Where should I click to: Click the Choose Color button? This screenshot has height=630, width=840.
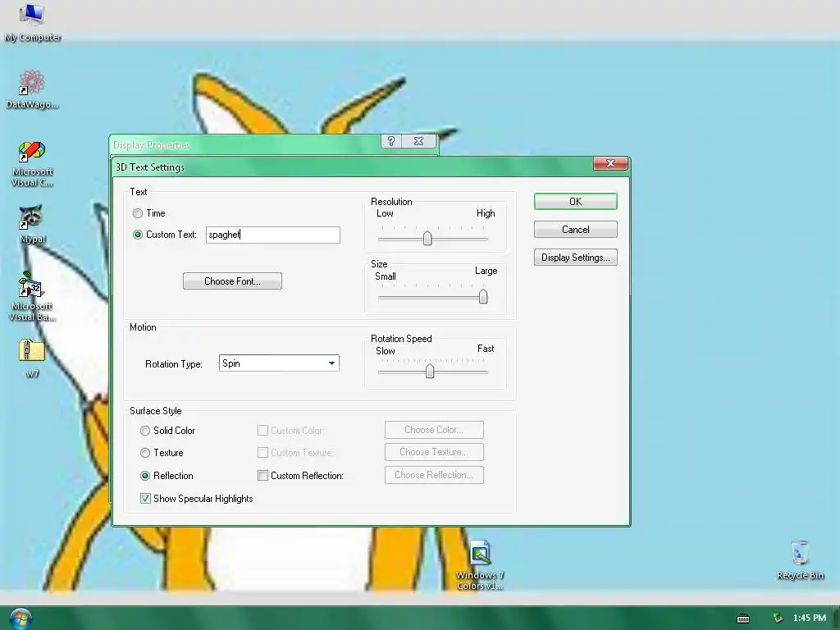pos(434,430)
